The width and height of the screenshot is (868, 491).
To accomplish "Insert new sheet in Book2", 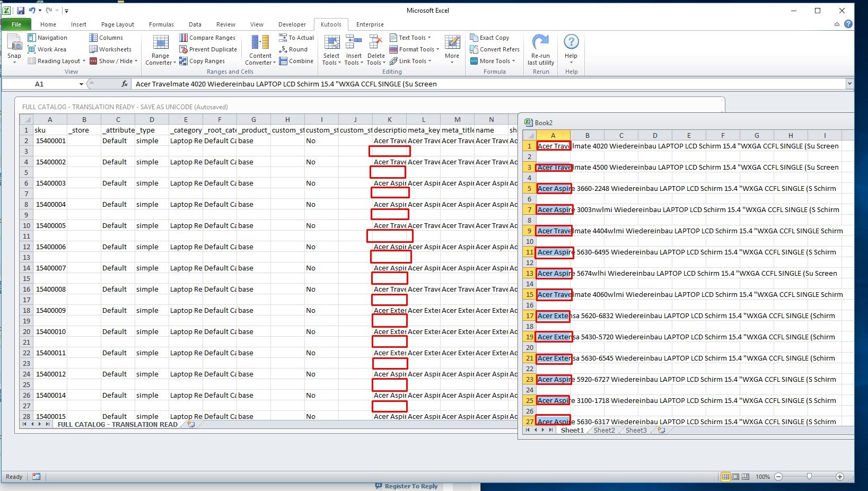I will point(661,430).
